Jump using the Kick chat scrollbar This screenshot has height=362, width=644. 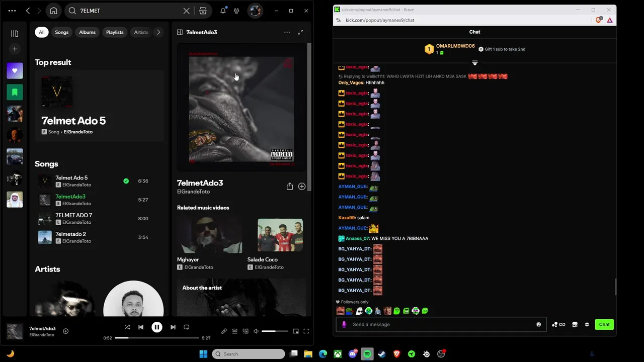pos(615,287)
